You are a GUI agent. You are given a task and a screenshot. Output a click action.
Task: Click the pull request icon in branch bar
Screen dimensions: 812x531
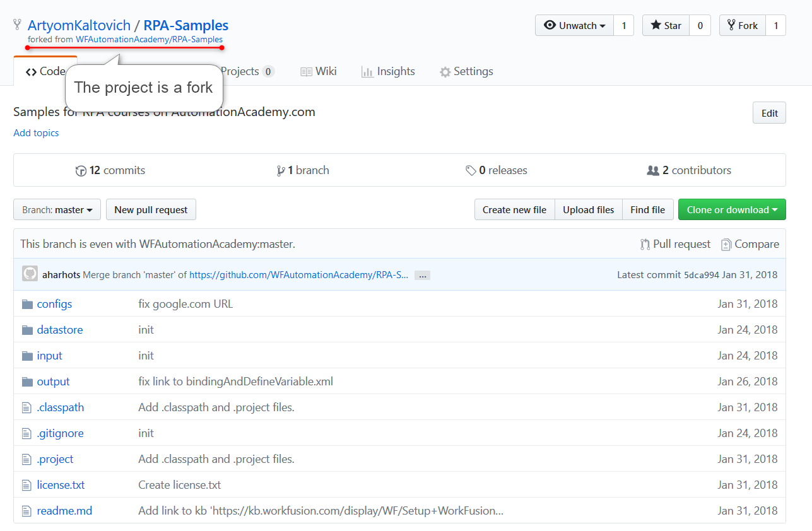(x=645, y=244)
